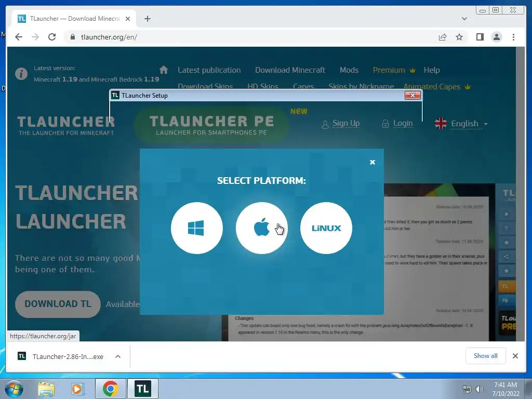This screenshot has width=532, height=399.
Task: Click the TLauncher PE banner
Action: coord(211,125)
